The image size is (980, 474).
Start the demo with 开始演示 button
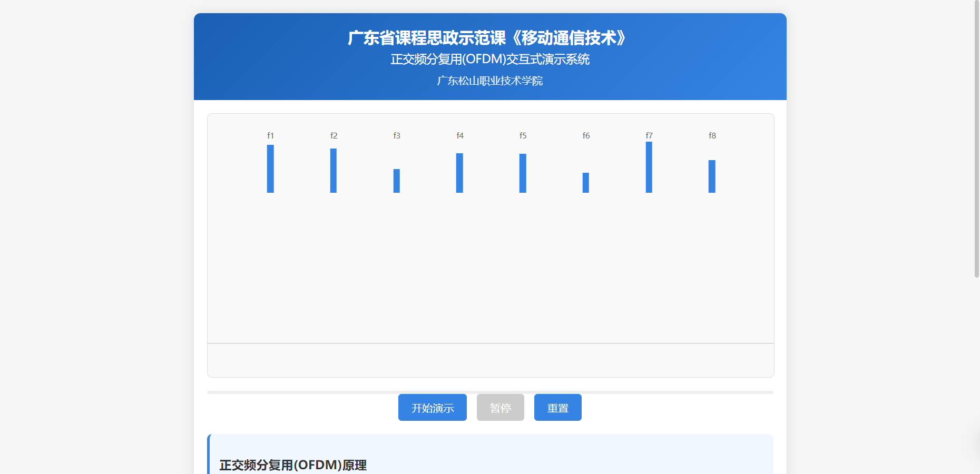click(432, 408)
